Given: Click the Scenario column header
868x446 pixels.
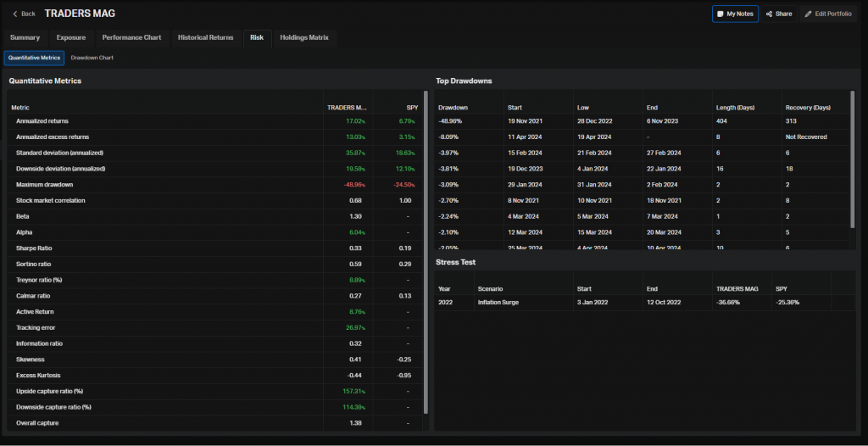Looking at the screenshot, I should click(x=490, y=288).
